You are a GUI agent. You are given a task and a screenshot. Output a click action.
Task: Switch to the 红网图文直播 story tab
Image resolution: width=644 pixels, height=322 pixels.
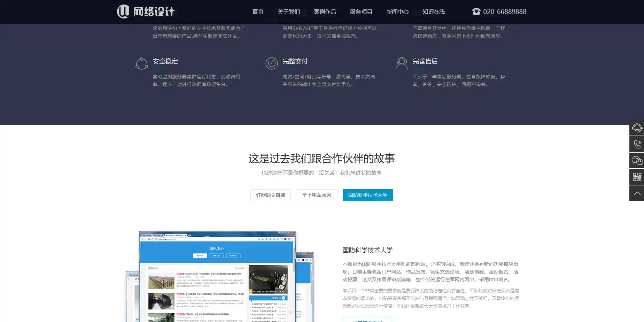pos(270,195)
